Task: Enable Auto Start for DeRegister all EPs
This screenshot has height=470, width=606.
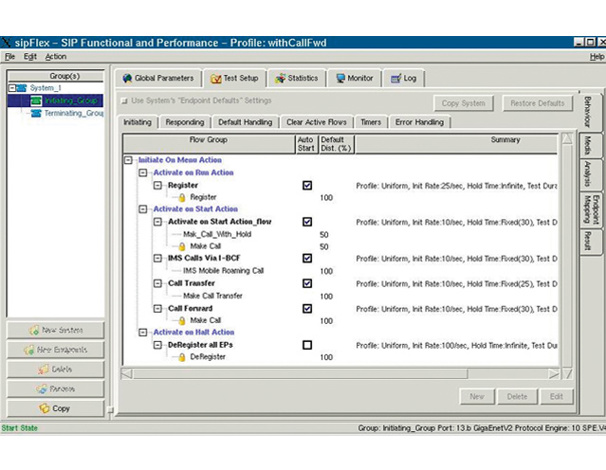Action: click(x=307, y=345)
